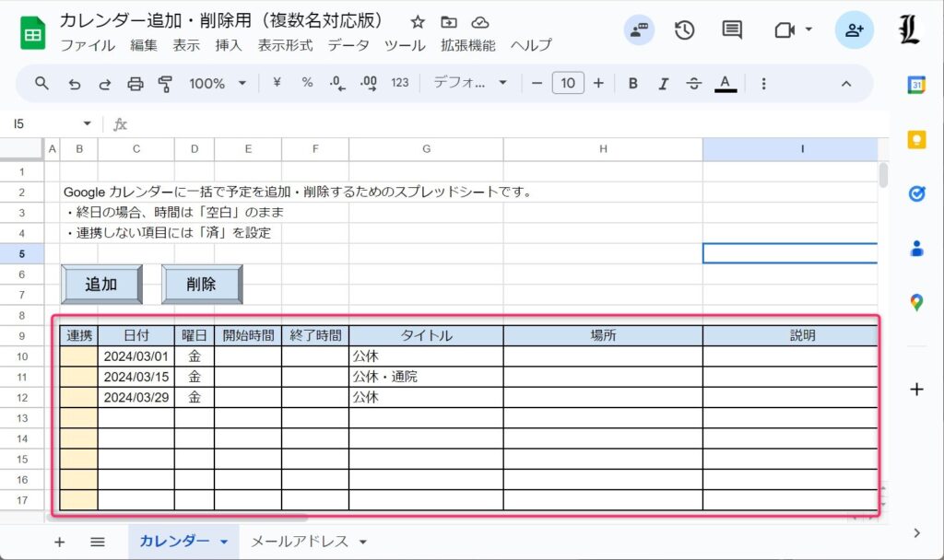This screenshot has width=944, height=560.
Task: Toggle italic text formatting
Action: (x=663, y=84)
